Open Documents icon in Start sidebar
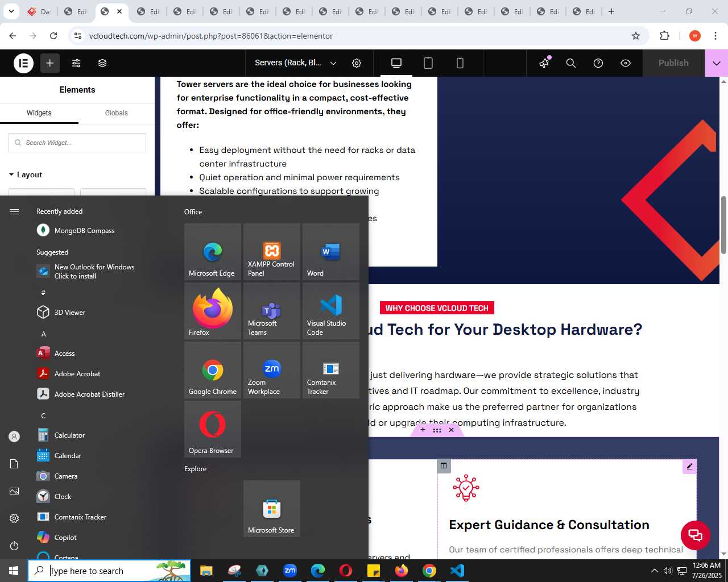The width and height of the screenshot is (728, 582). tap(14, 464)
